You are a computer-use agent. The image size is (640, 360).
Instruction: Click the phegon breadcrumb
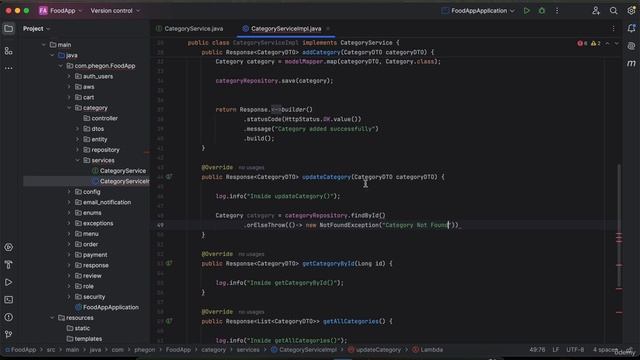[x=144, y=350]
